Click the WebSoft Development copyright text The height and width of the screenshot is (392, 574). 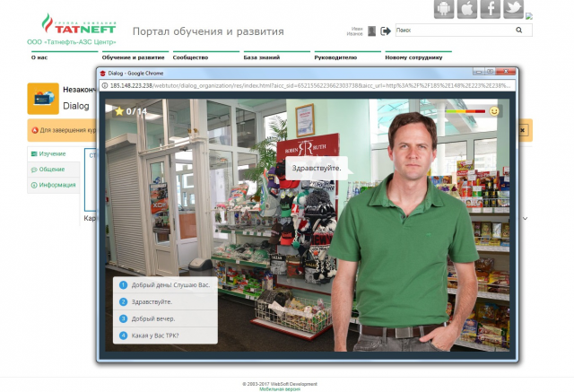[x=280, y=384]
